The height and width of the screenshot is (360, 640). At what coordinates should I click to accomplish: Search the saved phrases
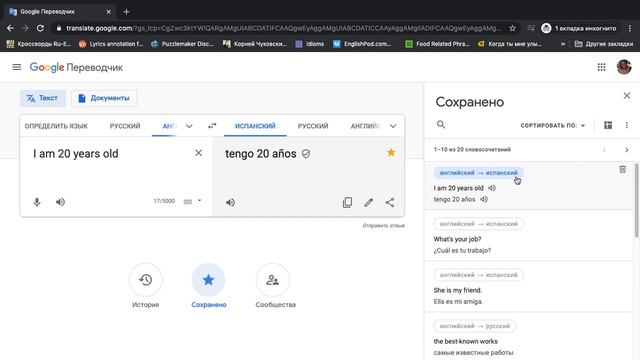coord(441,124)
